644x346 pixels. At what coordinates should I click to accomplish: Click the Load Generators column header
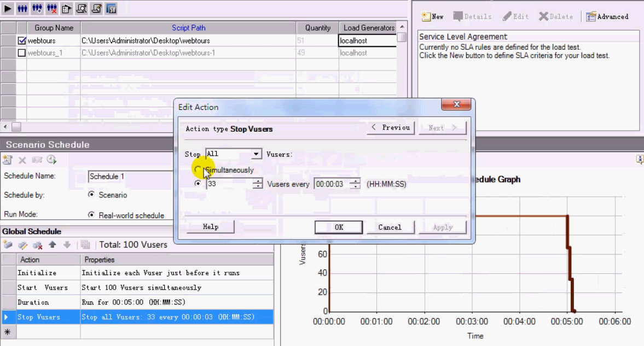tap(368, 28)
